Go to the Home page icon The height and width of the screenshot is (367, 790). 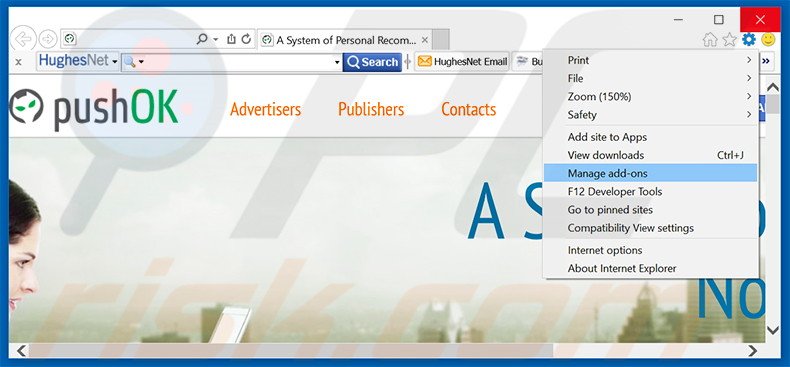coord(710,40)
